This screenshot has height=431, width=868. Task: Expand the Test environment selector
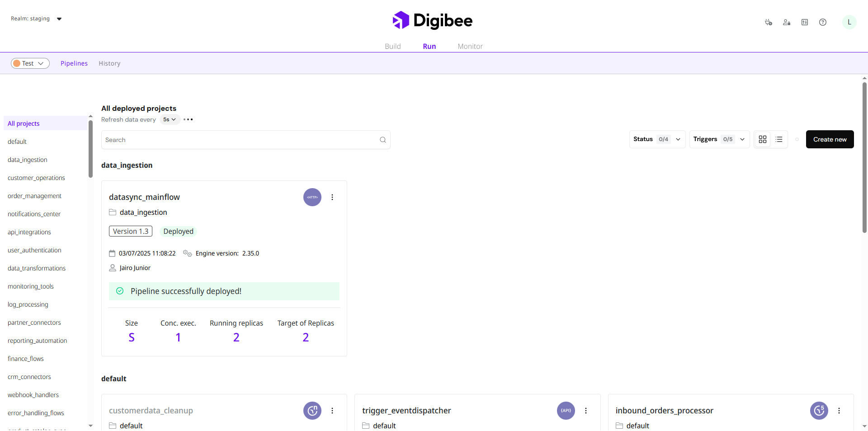pyautogui.click(x=30, y=63)
